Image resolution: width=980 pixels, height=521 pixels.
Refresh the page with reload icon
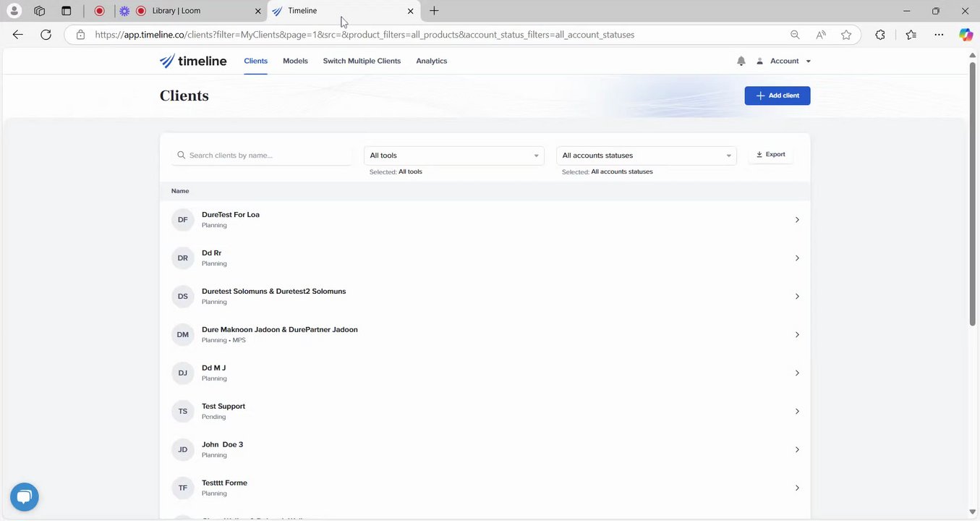click(46, 34)
